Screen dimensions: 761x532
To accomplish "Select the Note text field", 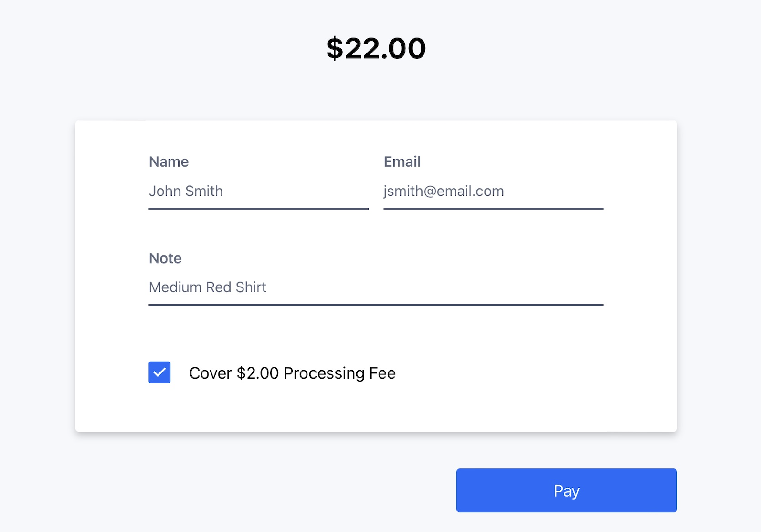I will [x=376, y=287].
